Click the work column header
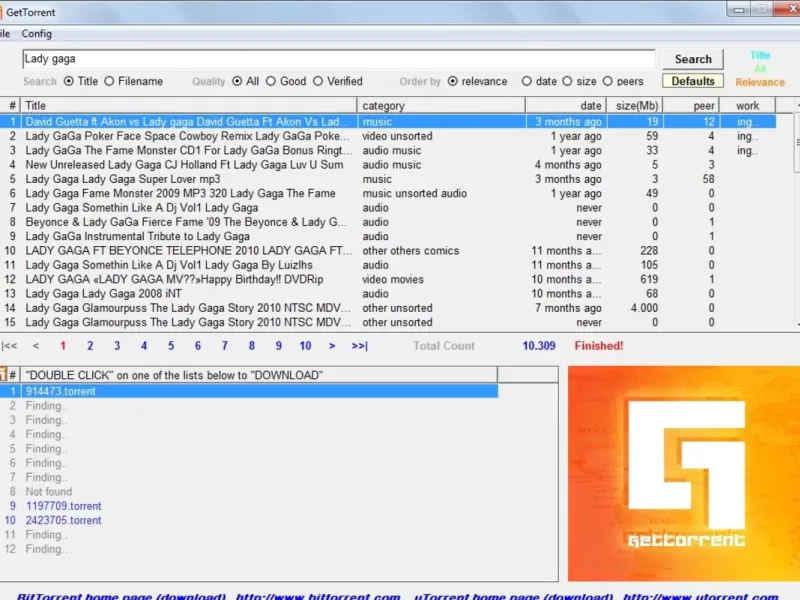 (747, 106)
